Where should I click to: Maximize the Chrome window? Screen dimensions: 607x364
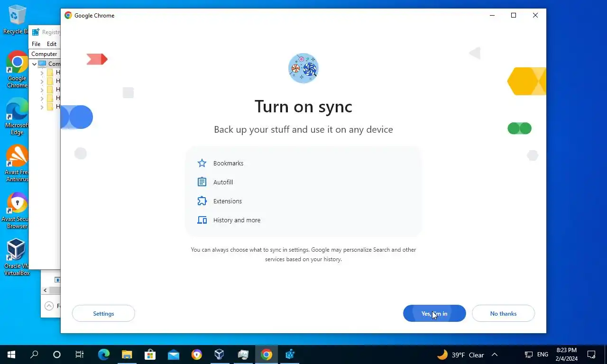click(x=514, y=15)
